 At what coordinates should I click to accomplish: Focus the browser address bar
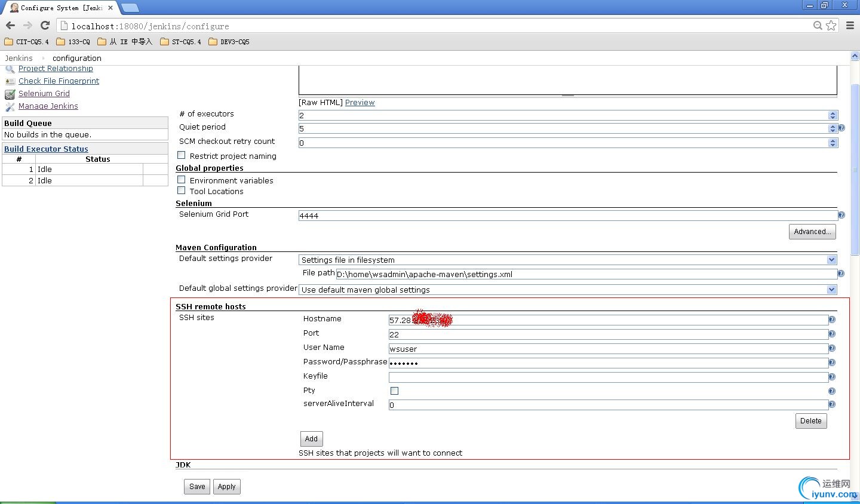439,26
